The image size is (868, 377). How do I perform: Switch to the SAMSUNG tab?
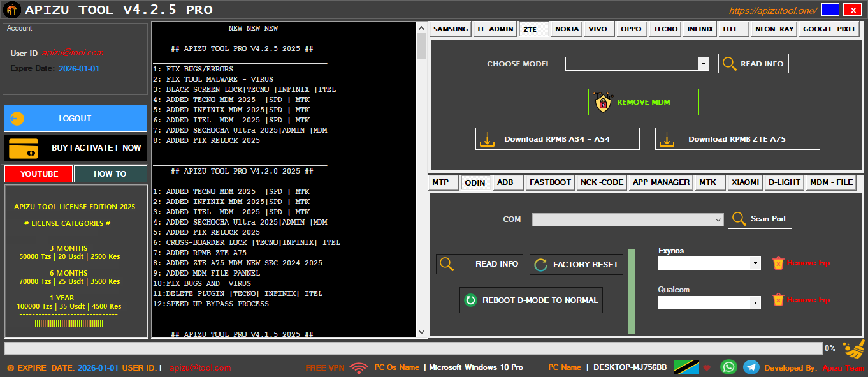coord(451,29)
